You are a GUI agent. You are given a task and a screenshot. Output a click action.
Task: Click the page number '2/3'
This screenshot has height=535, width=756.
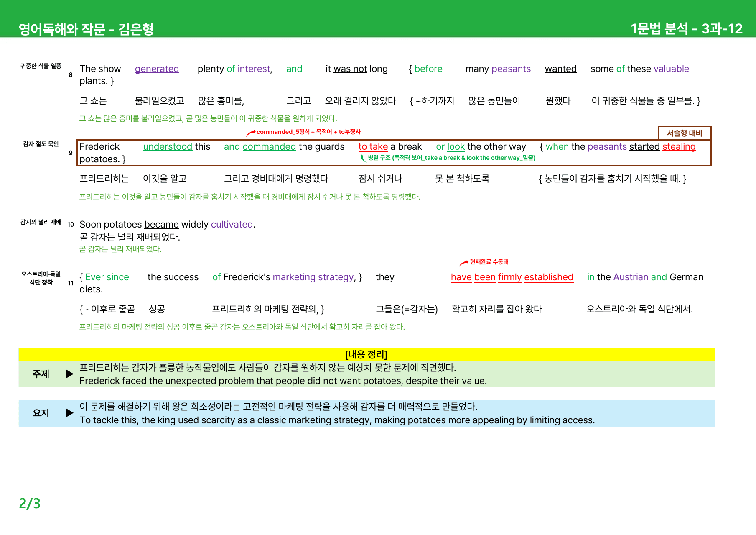tap(30, 503)
